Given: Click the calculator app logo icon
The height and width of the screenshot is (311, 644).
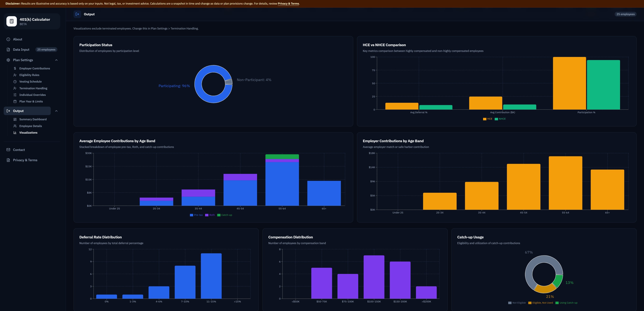Looking at the screenshot, I should 11,21.
